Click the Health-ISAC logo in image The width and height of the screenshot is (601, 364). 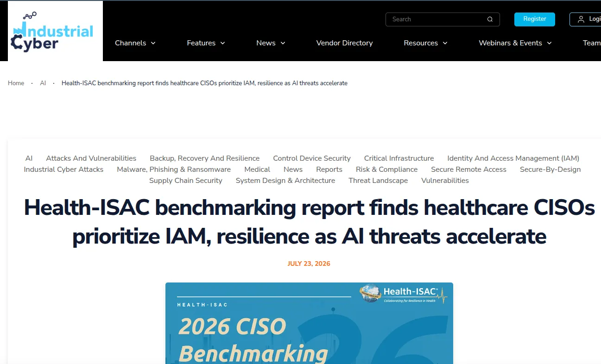point(403,294)
